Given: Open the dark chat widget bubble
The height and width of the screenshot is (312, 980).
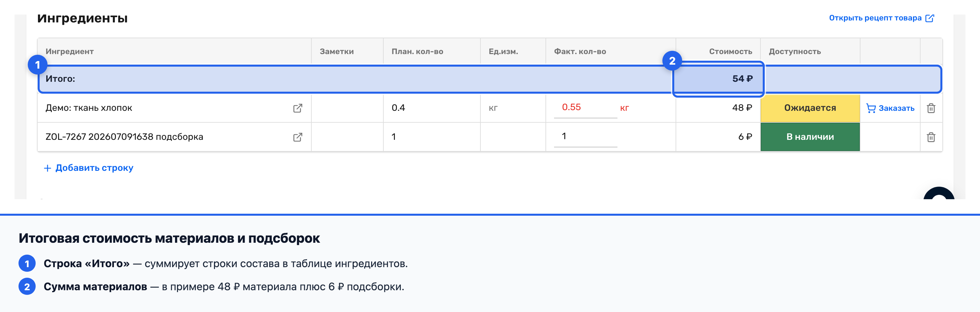Looking at the screenshot, I should pos(938,193).
